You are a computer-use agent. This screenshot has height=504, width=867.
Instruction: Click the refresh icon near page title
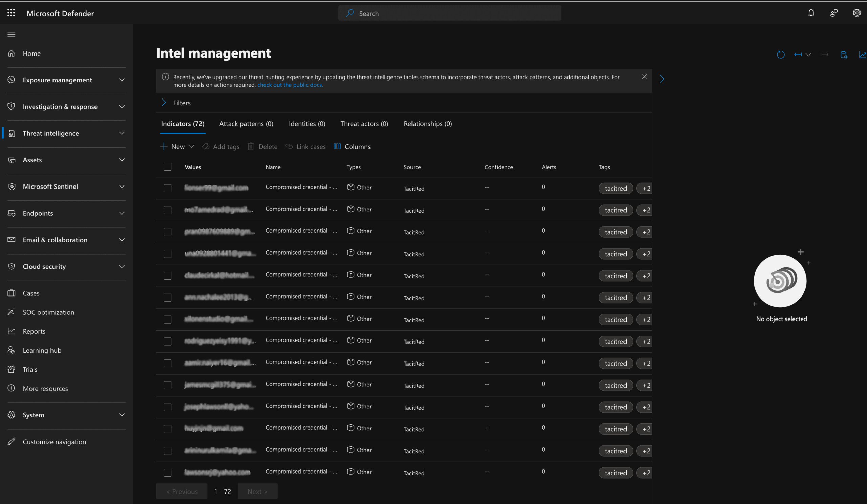(780, 54)
